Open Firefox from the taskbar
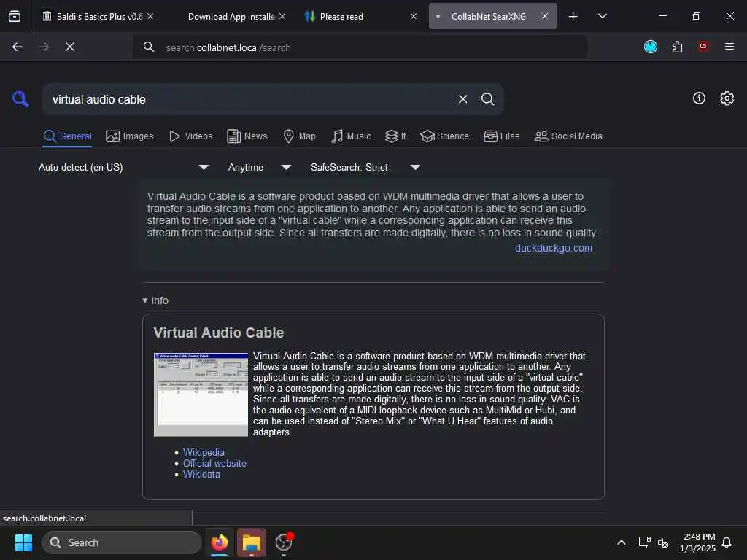 [x=220, y=542]
